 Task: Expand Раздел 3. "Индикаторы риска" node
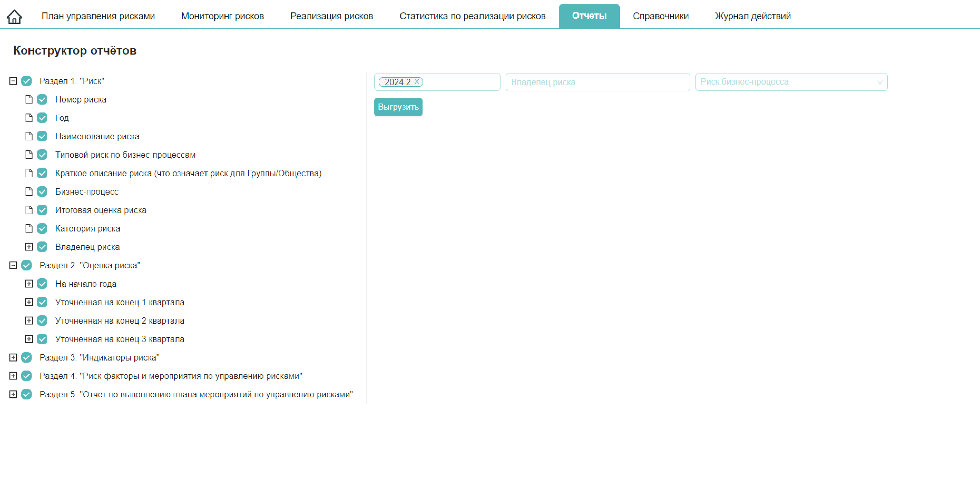click(13, 358)
